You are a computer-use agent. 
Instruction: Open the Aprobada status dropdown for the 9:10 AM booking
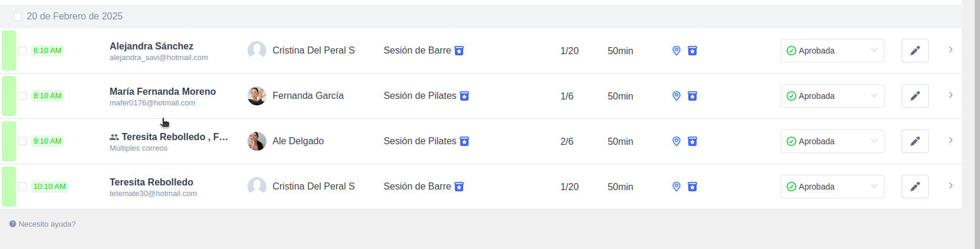coord(832,141)
